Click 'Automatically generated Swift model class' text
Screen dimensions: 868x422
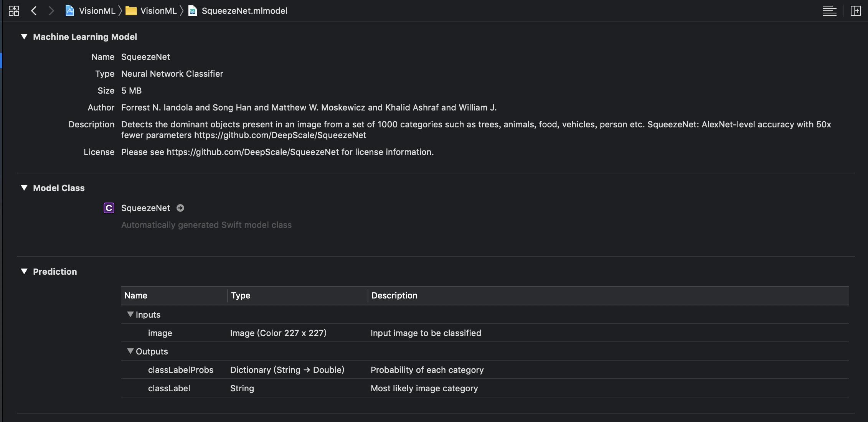click(x=206, y=225)
